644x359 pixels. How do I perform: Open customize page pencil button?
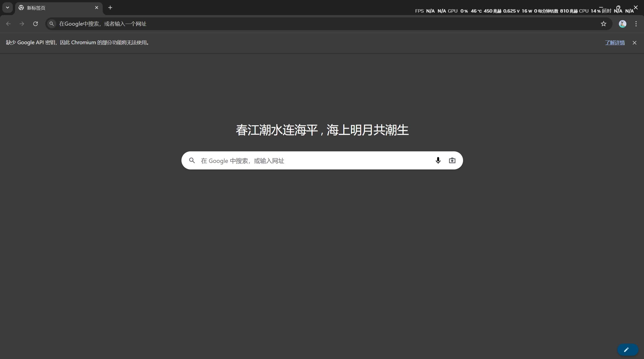627,349
